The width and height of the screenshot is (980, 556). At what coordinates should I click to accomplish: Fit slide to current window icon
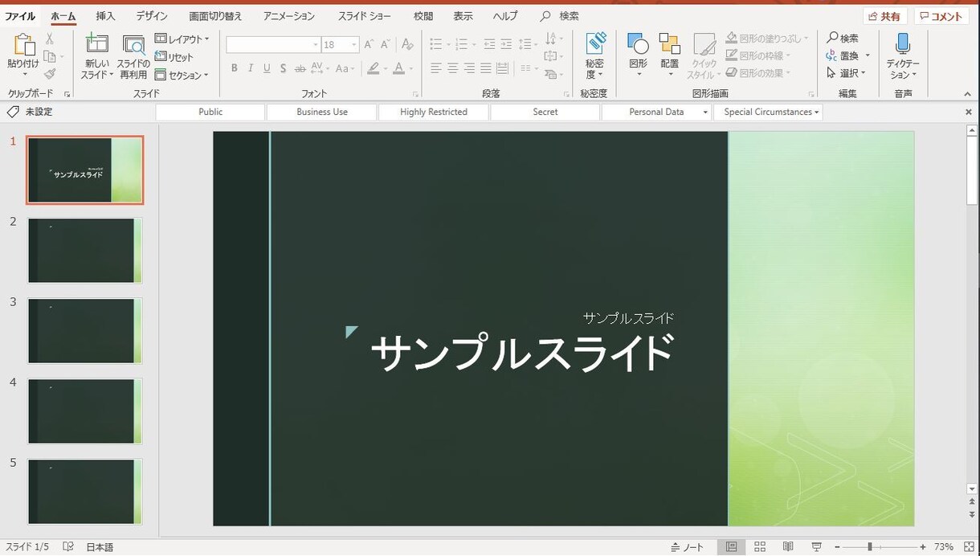click(x=968, y=547)
